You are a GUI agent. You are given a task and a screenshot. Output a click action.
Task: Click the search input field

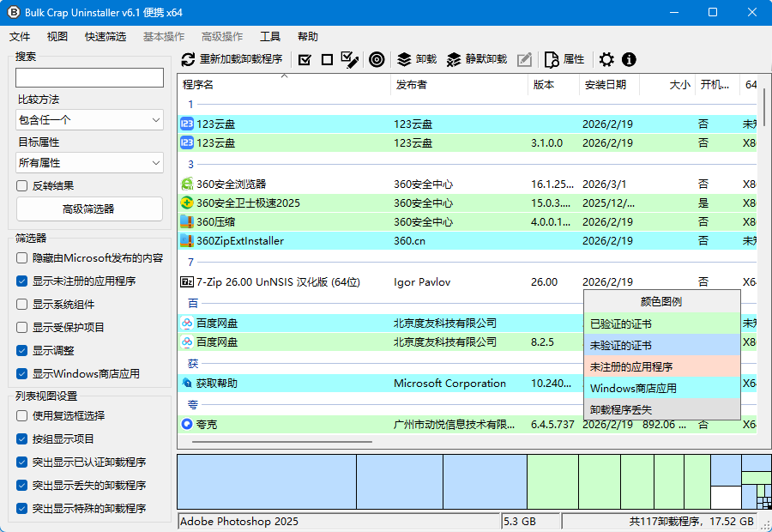[89, 78]
